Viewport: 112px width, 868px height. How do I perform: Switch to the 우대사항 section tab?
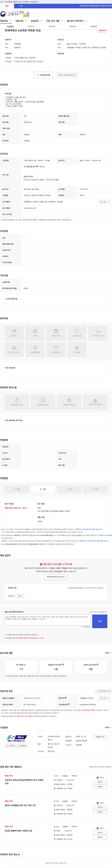52,27
